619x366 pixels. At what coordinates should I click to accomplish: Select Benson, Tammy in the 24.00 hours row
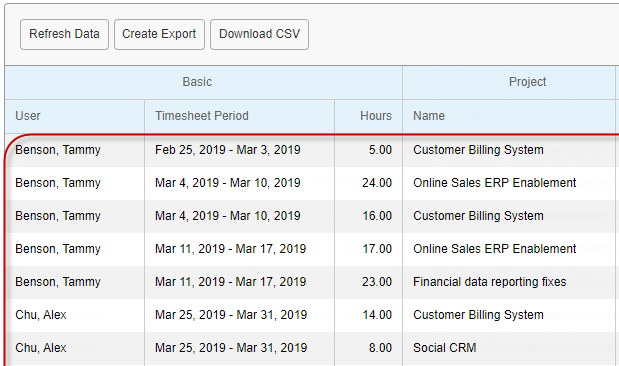[x=58, y=183]
